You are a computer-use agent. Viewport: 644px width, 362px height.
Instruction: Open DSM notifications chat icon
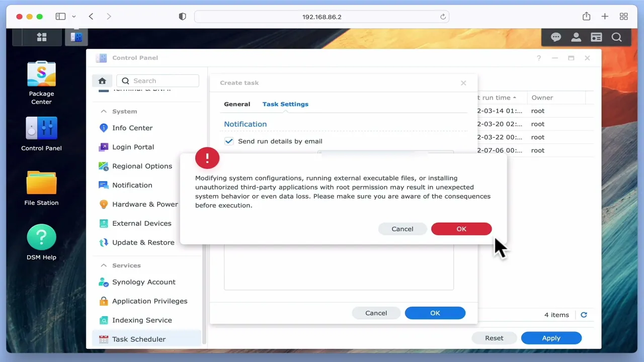click(x=556, y=37)
